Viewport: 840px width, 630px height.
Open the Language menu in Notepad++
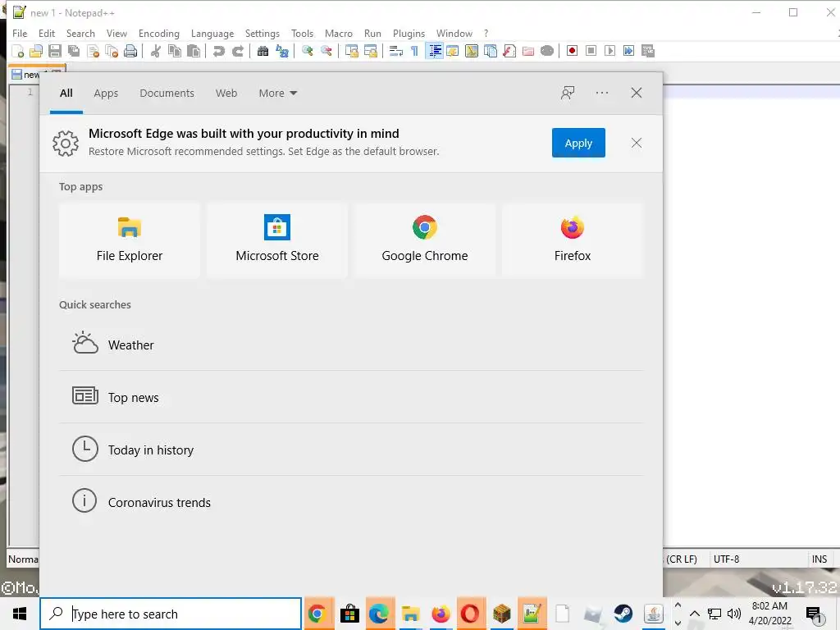coord(212,33)
